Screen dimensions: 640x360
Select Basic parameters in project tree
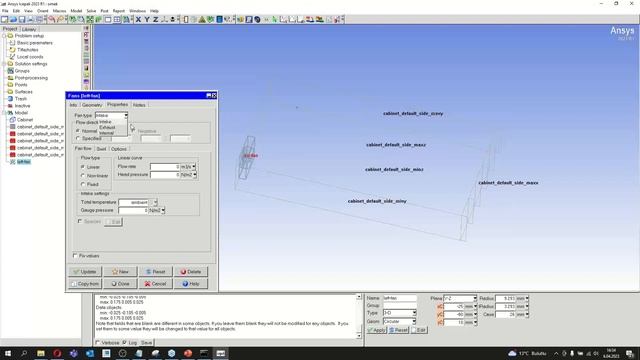[x=35, y=43]
